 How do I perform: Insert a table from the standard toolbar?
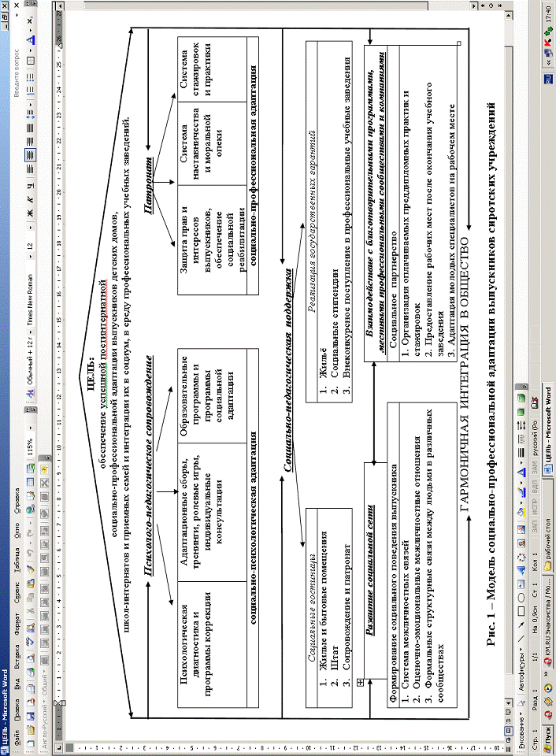[x=31, y=482]
